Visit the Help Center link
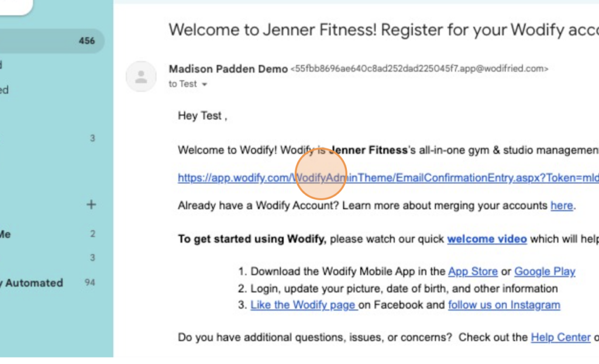This screenshot has height=364, width=599. coord(561,337)
